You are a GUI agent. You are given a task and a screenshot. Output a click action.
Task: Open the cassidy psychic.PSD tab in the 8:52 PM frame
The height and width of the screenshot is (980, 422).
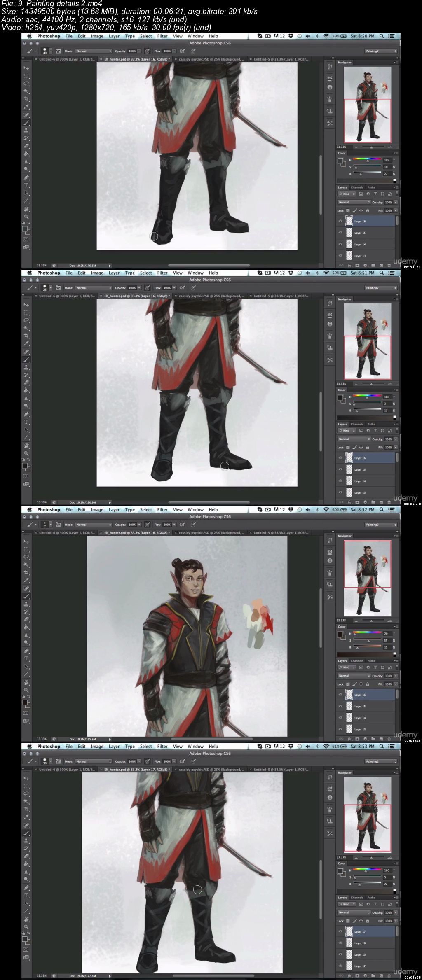211,533
